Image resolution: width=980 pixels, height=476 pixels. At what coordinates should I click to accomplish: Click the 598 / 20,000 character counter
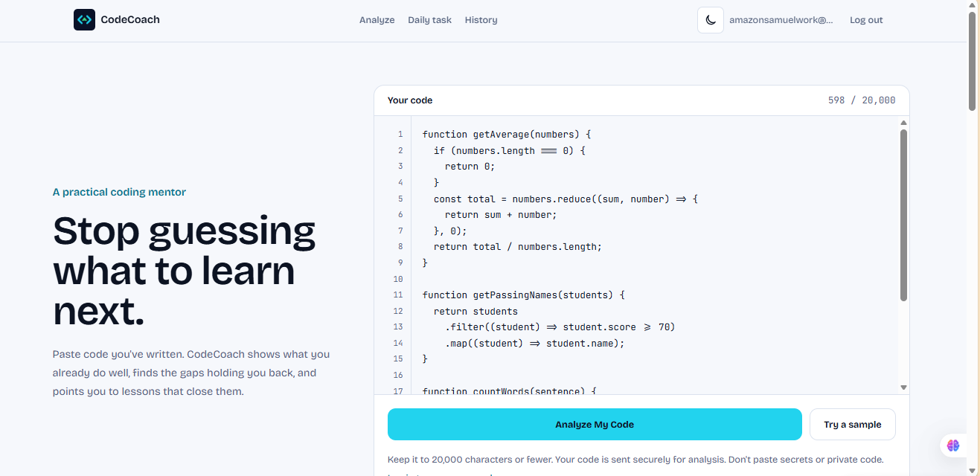862,100
